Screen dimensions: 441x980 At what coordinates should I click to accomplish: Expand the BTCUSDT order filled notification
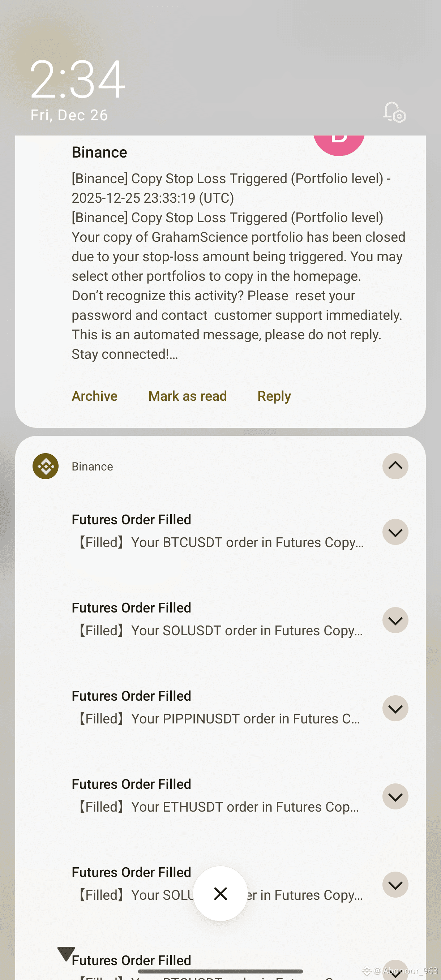tap(395, 532)
